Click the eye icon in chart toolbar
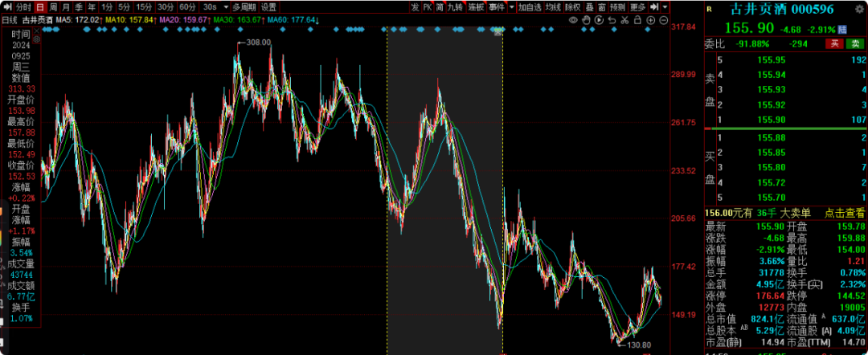The width and height of the screenshot is (868, 355). 573,20
